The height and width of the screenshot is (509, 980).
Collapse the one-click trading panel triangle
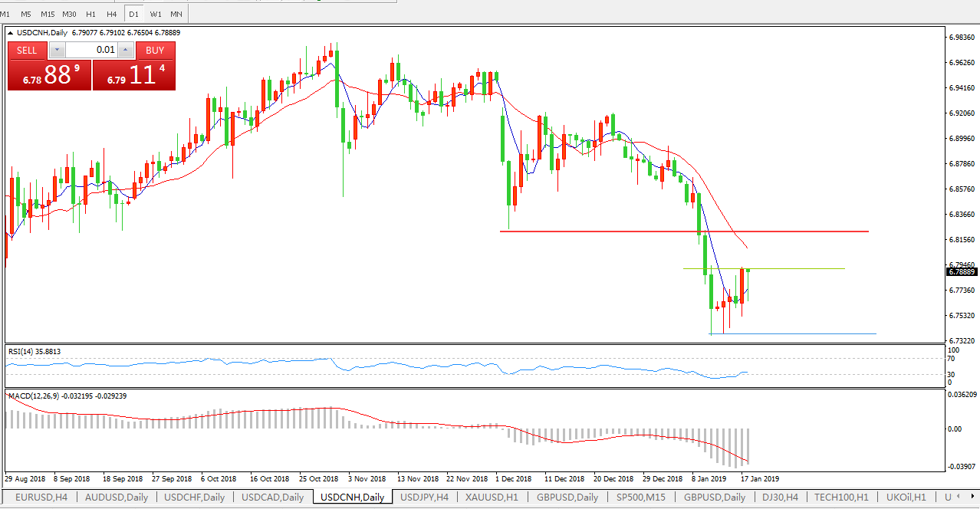(x=10, y=33)
